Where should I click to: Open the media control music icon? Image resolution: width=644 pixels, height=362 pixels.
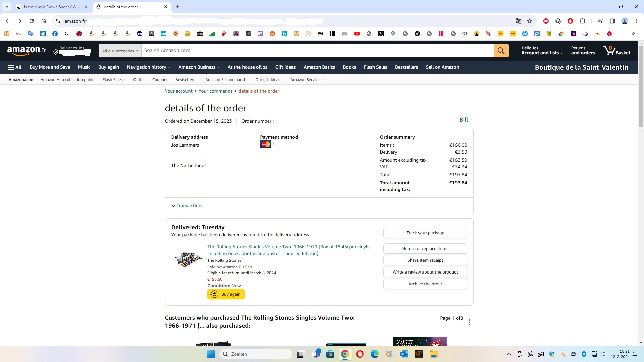tap(600, 21)
